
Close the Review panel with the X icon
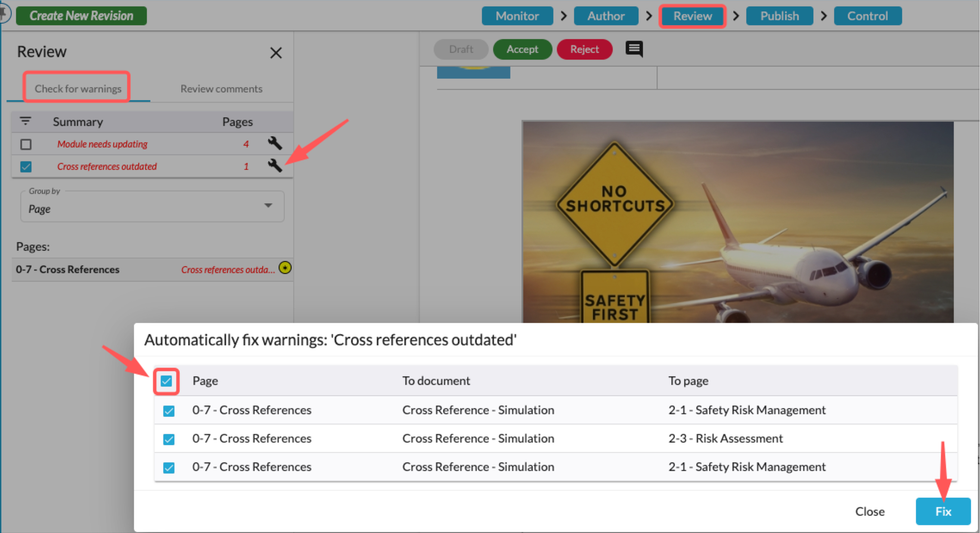pos(276,52)
